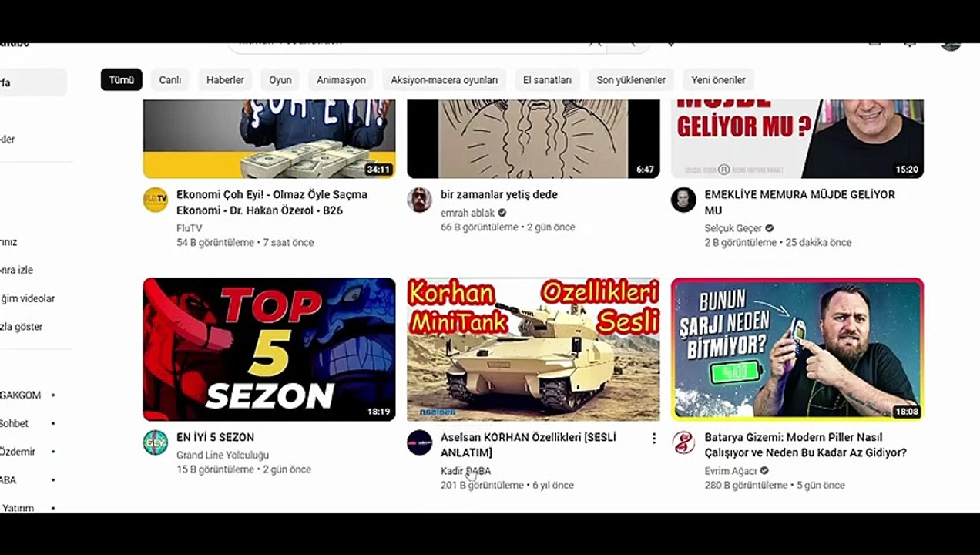Go to Evrim Ağacı channel name
The height and width of the screenshot is (555, 980).
[x=730, y=471]
